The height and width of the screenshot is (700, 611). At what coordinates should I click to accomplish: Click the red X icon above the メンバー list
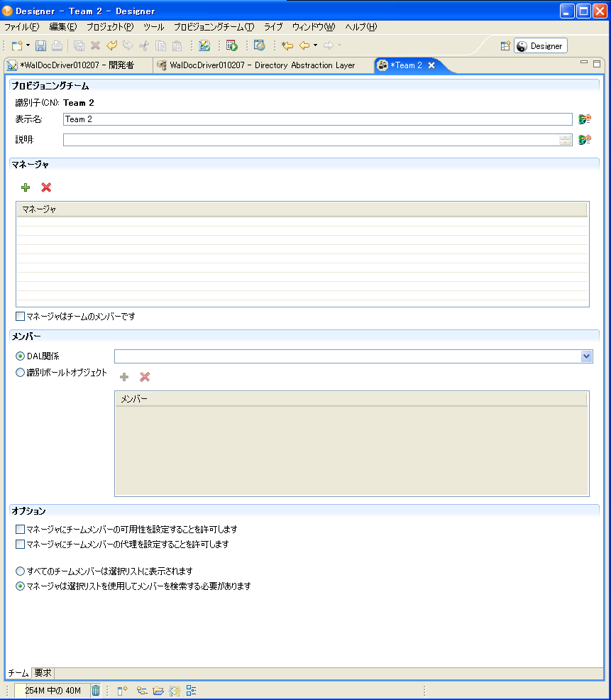145,377
